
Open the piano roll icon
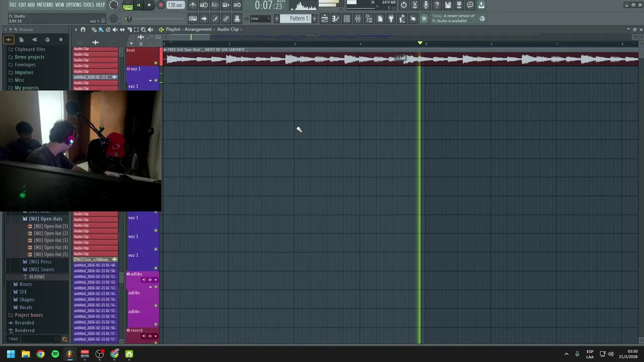coord(336,19)
